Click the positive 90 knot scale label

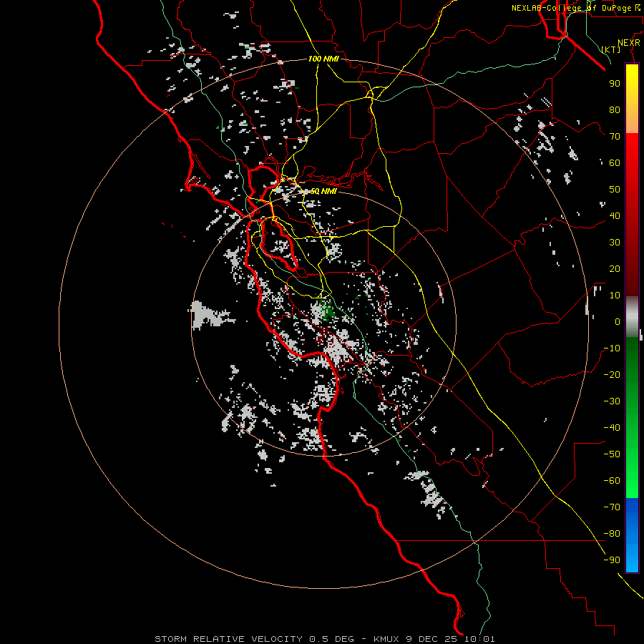pos(615,84)
